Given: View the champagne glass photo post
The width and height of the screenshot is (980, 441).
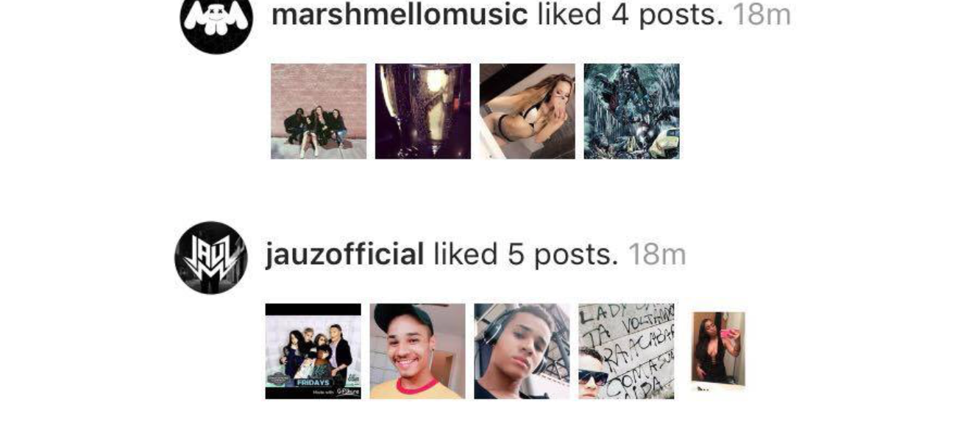Looking at the screenshot, I should tap(423, 111).
